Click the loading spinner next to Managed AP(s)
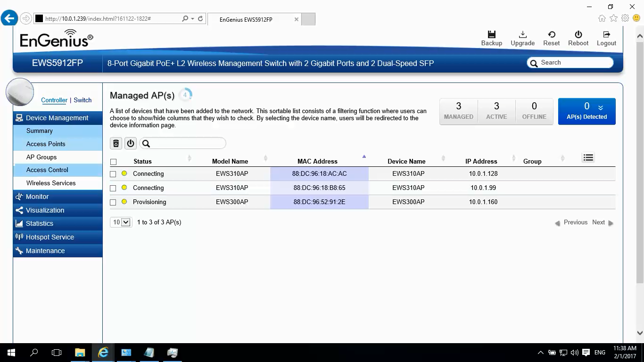The height and width of the screenshot is (362, 644). coord(185,95)
